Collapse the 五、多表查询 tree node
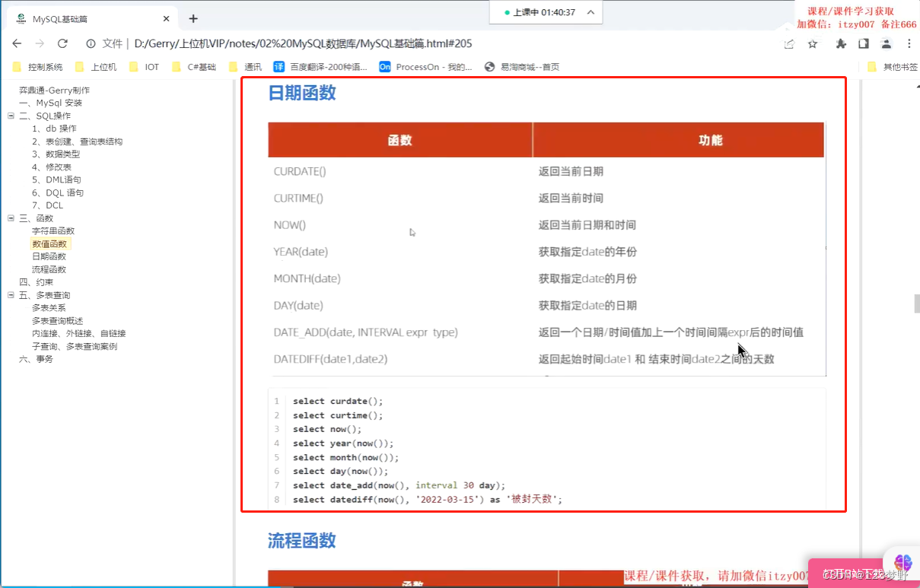 point(11,295)
